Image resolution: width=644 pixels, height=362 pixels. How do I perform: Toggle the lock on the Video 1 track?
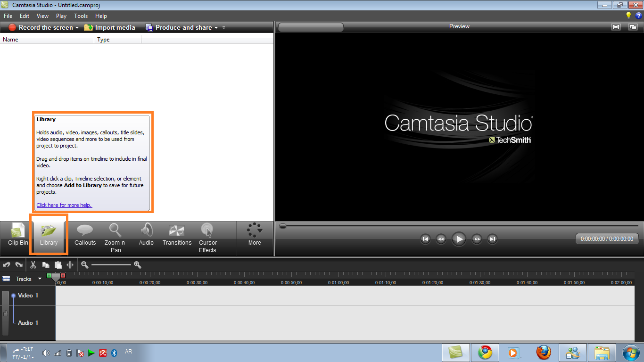pos(6,313)
